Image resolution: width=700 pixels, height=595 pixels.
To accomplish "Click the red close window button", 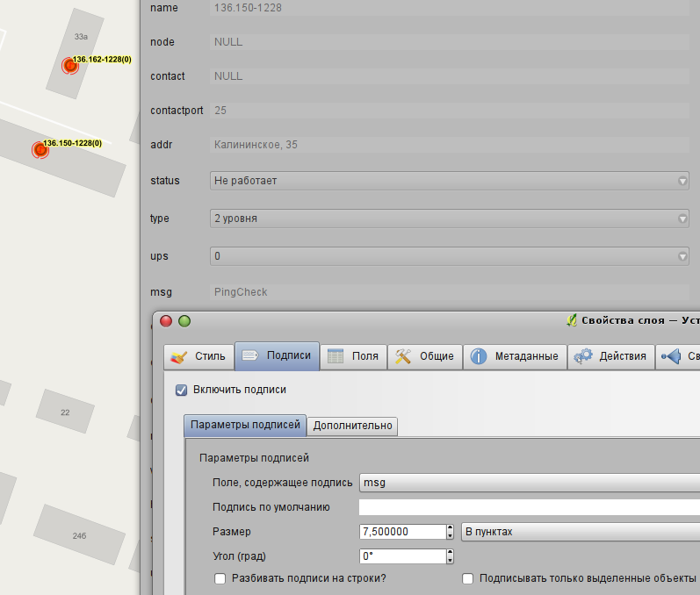I will tap(166, 321).
